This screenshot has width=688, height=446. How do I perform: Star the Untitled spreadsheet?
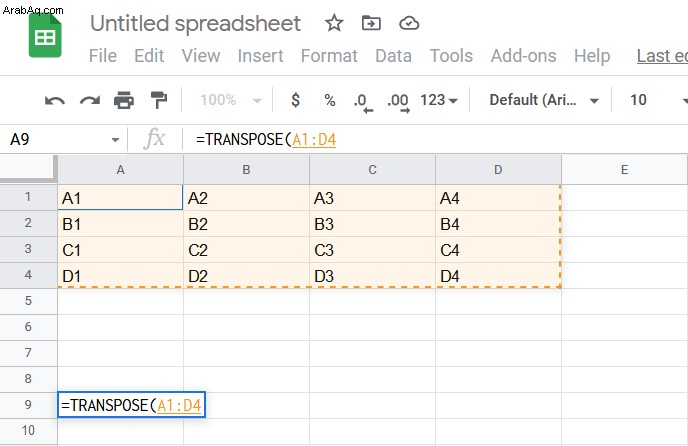click(x=334, y=23)
